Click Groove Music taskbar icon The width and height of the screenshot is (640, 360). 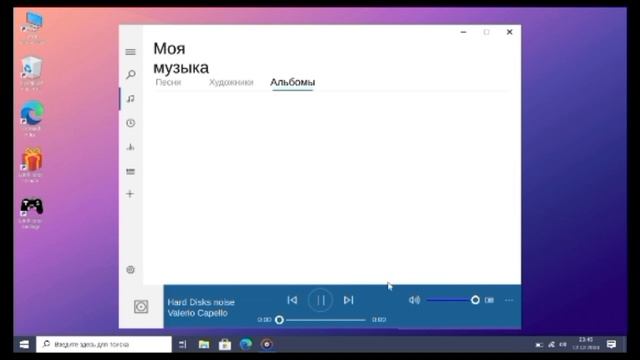tap(267, 344)
